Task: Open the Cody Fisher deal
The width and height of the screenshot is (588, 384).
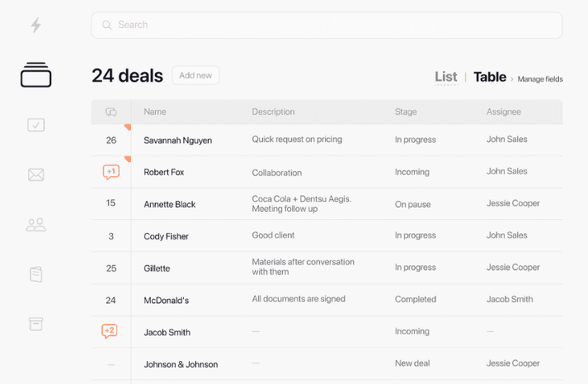Action: [166, 236]
